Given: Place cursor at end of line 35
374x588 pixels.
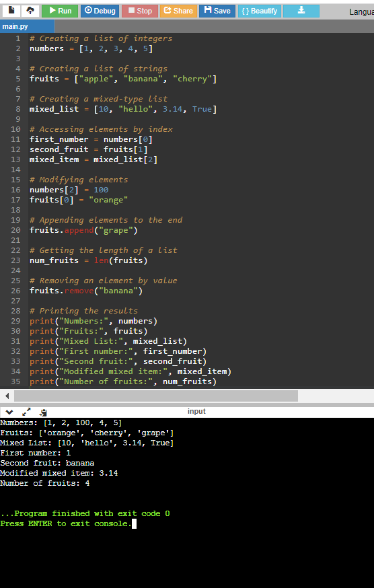Looking at the screenshot, I should [217, 381].
